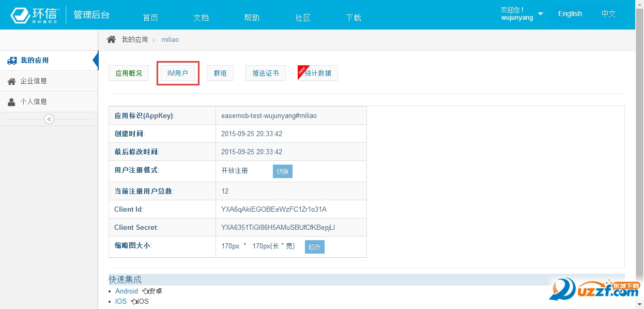Open the 帮助 navigation item

pyautogui.click(x=252, y=18)
